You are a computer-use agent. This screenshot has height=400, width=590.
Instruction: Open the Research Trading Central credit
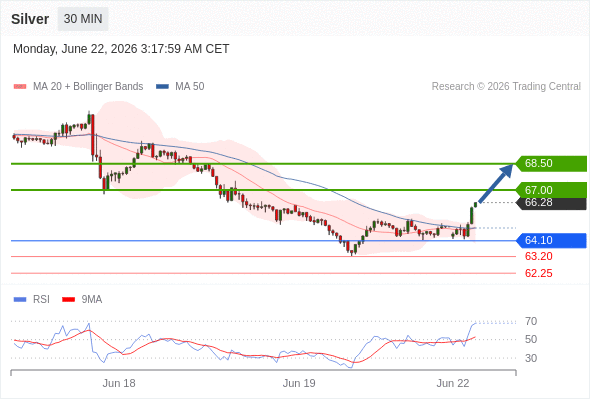pos(506,87)
